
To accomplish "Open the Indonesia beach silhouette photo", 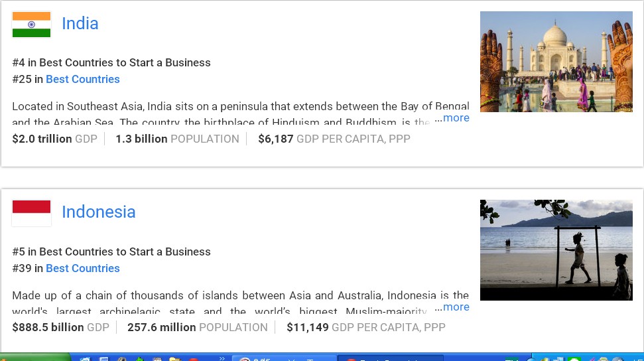I will click(x=556, y=250).
